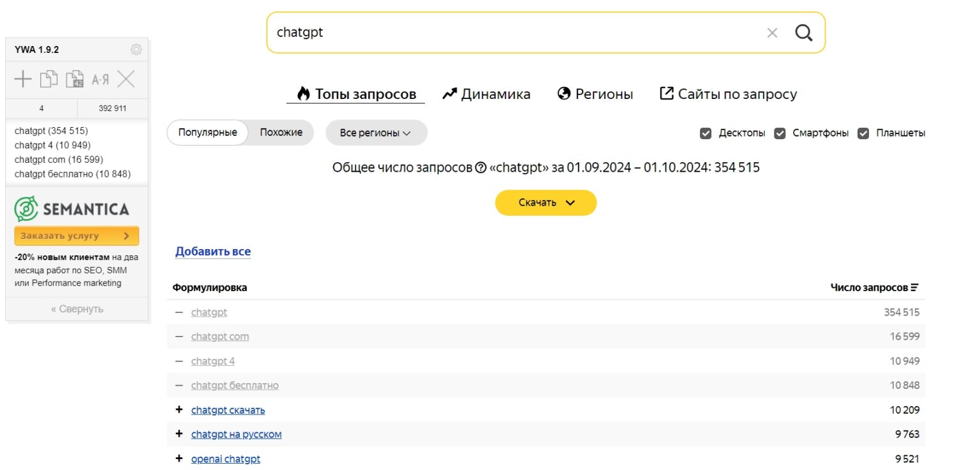Disable the Смартфоны checkbox
The width and height of the screenshot is (980, 470).
[780, 133]
